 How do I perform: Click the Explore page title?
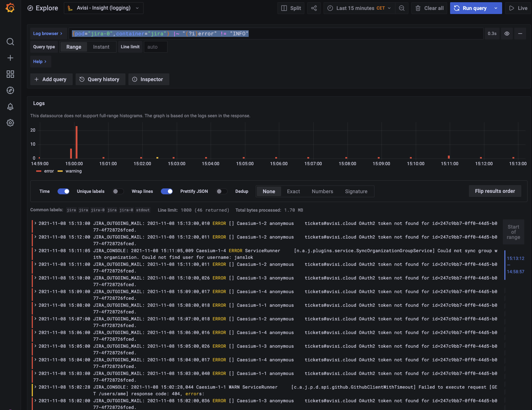[x=47, y=8]
